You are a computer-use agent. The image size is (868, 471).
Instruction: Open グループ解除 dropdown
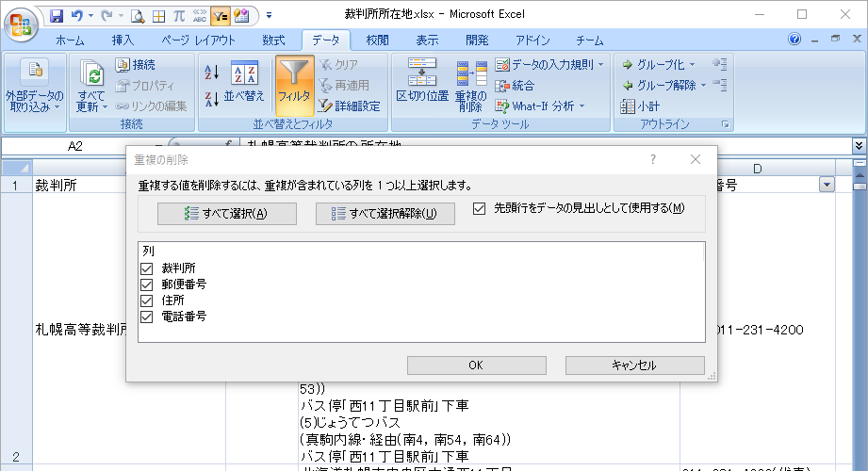(703, 85)
